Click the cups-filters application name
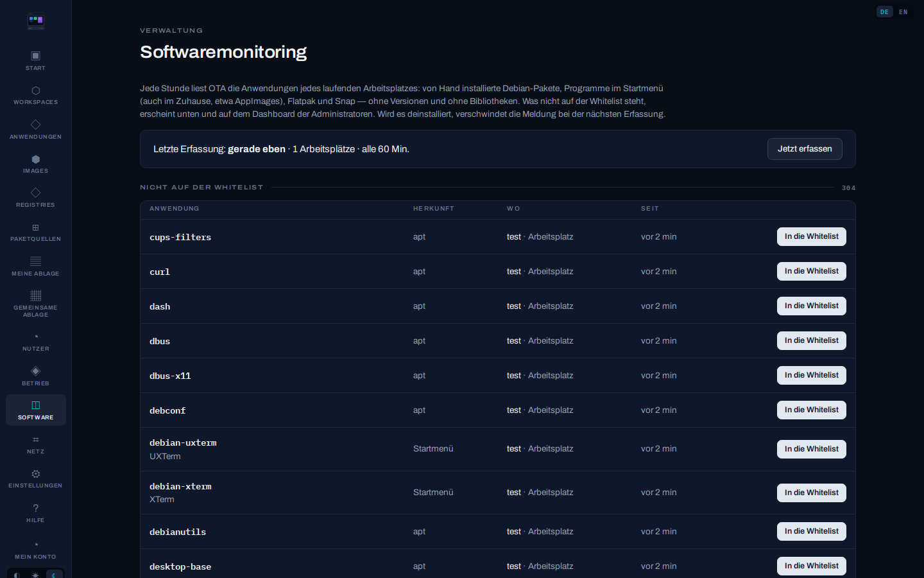The image size is (924, 578). point(180,237)
